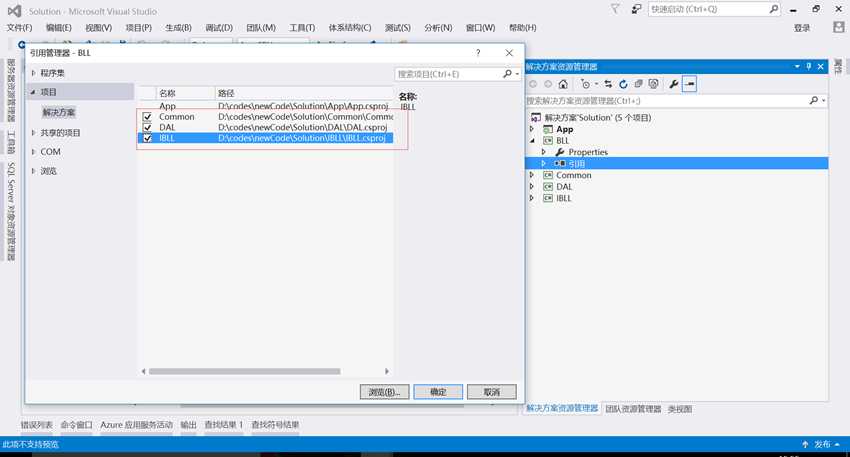
Task: Collapse the BLL project node in Solution Explorer
Action: click(x=532, y=140)
